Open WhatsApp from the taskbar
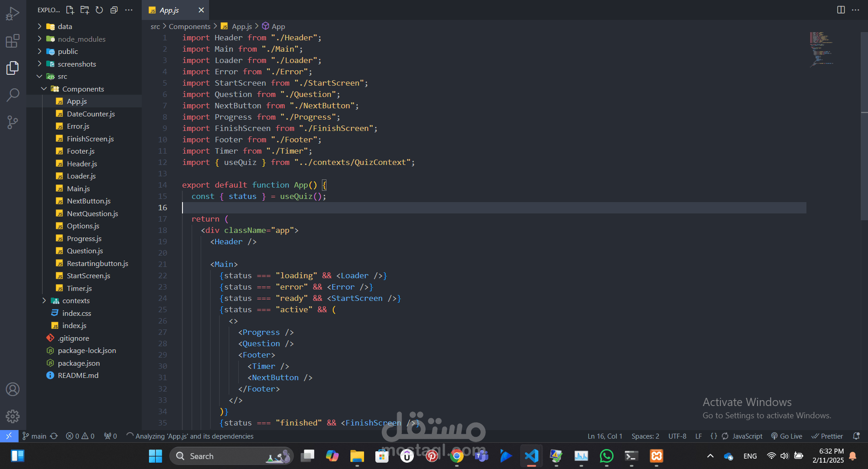 coord(606,456)
